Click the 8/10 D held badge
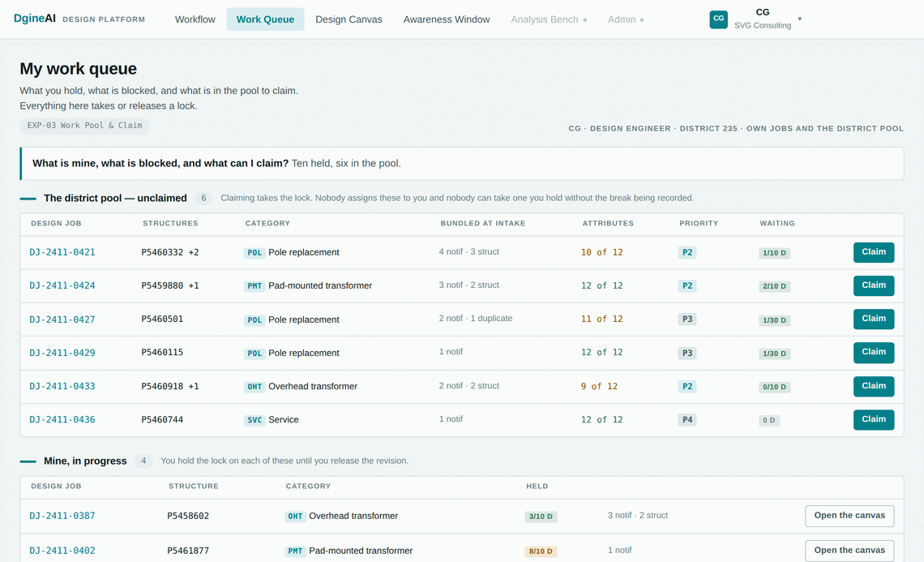Screen dimensions: 924x562 tap(541, 551)
